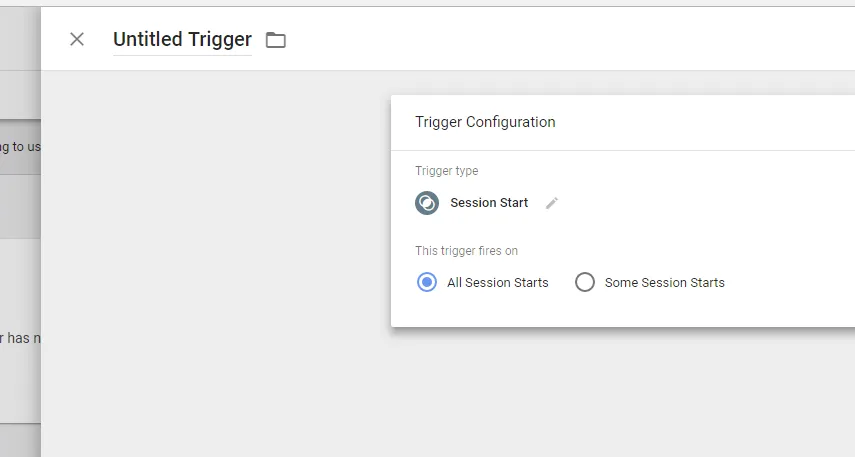Click the dimmed "g to us" background text

point(20,146)
